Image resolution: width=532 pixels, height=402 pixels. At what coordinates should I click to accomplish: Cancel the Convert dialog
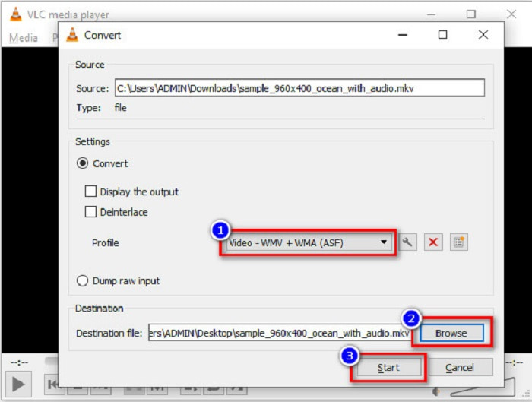(x=460, y=367)
